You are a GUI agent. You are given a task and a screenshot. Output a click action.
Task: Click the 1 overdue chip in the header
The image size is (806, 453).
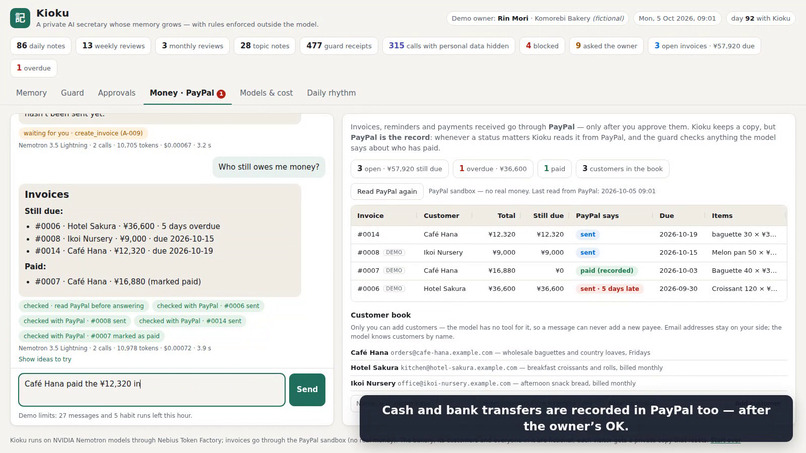[x=33, y=68]
